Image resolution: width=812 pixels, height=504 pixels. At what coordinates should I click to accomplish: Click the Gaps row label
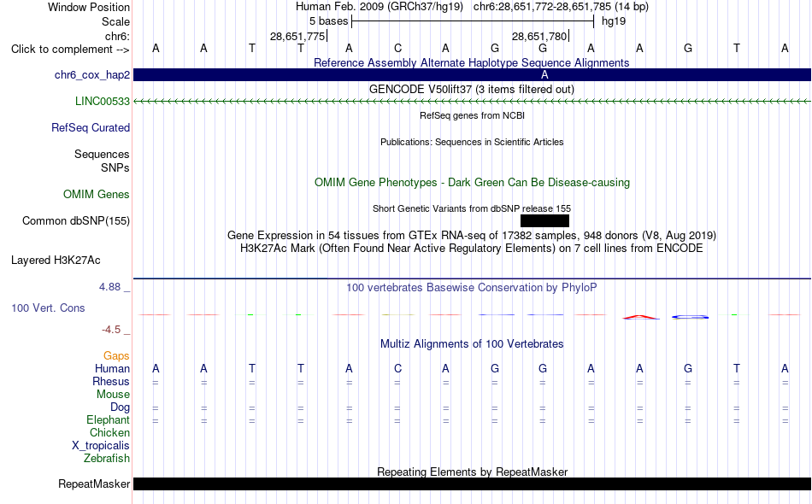point(116,356)
